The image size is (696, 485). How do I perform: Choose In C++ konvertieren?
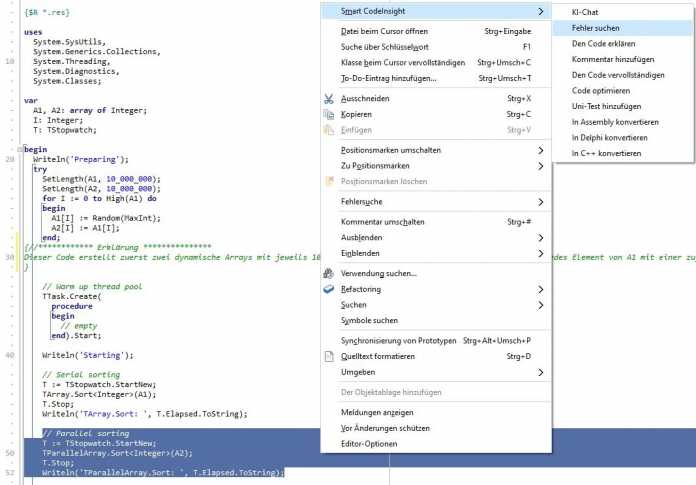606,154
